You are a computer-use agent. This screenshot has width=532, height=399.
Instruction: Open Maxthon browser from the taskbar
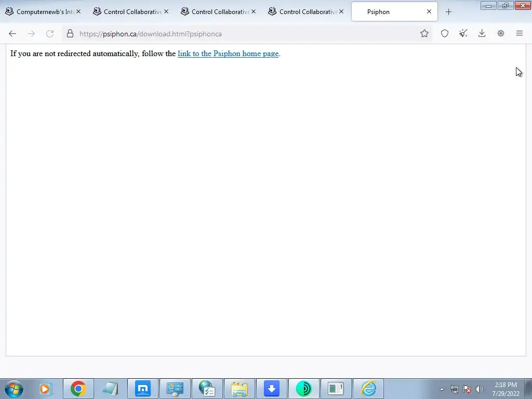[143, 389]
